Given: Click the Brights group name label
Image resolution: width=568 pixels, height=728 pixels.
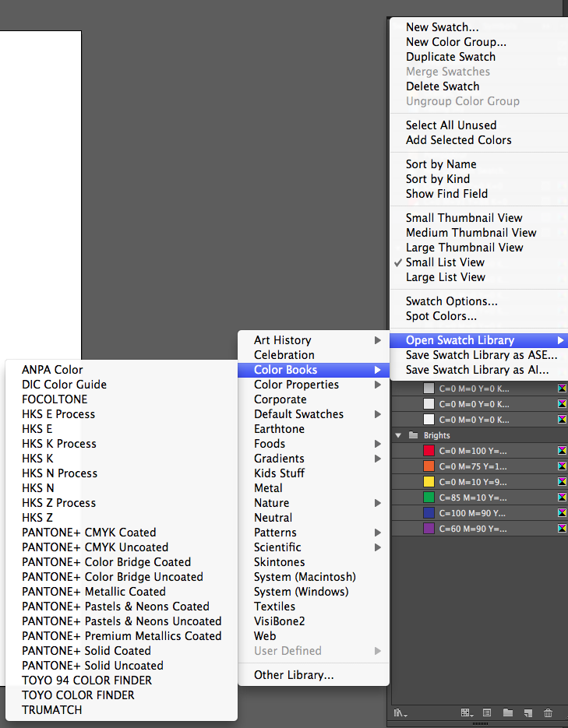Looking at the screenshot, I should pos(436,435).
